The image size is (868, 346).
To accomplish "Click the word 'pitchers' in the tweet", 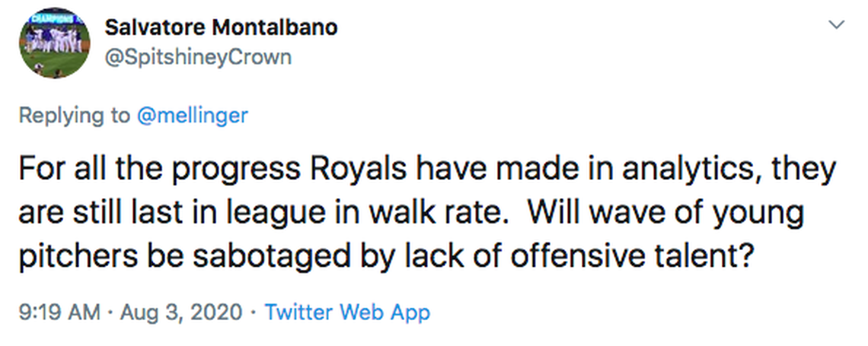I will [70, 257].
